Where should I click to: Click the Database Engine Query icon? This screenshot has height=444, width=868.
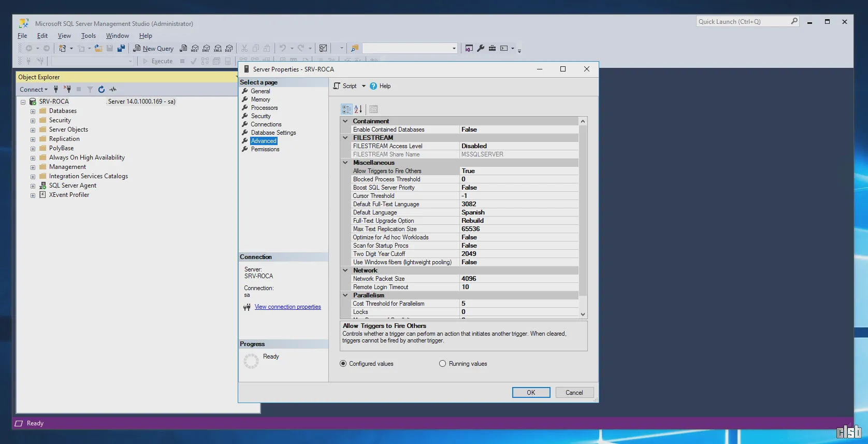pyautogui.click(x=183, y=48)
